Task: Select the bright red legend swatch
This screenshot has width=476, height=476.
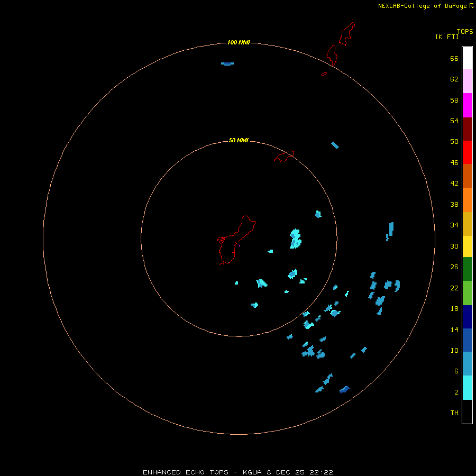Action: click(x=467, y=152)
